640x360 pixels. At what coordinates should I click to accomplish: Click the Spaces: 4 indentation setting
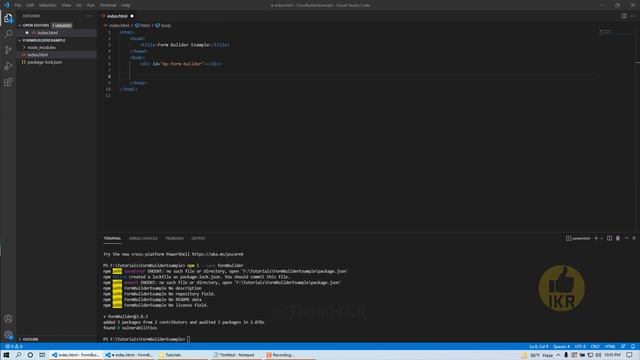click(x=561, y=347)
